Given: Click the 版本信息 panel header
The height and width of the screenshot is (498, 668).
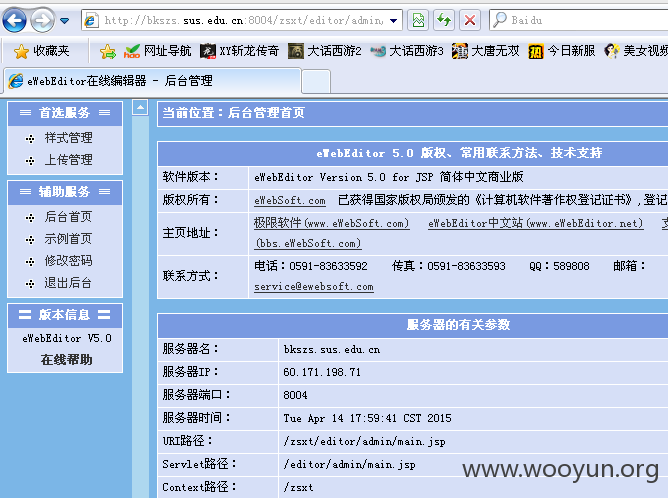Looking at the screenshot, I should click(65, 315).
